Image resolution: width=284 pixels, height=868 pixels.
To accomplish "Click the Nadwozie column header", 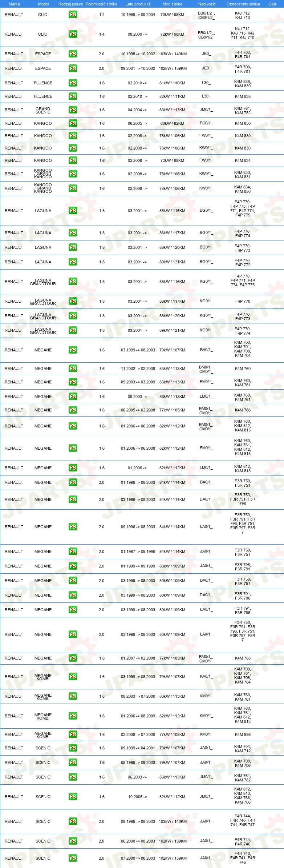I will pos(207,4).
